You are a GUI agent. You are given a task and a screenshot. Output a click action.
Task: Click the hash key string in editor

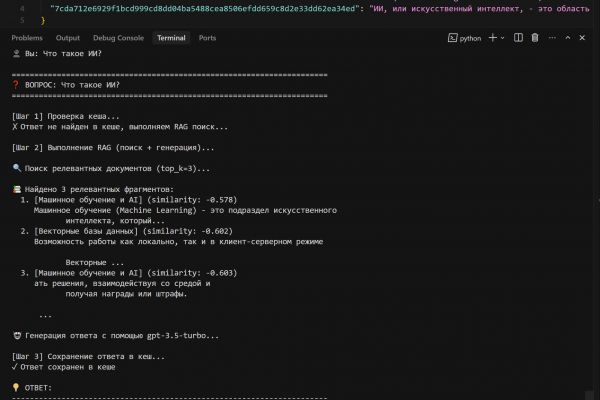coord(205,8)
